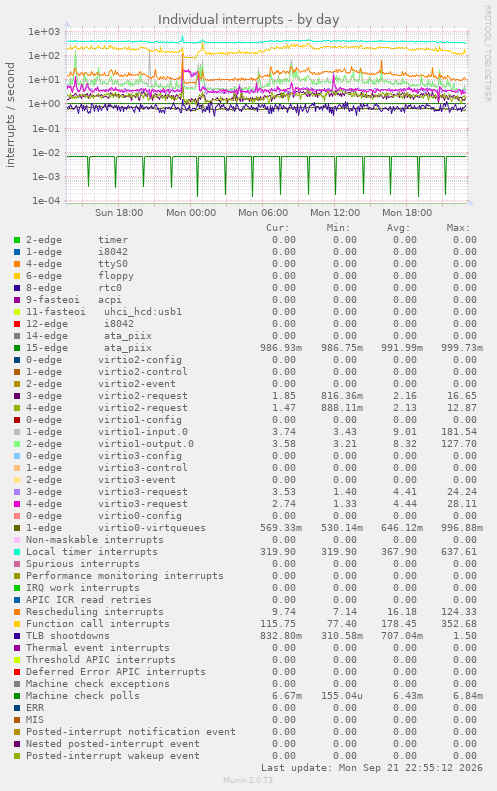Click the magenta 4-edge virtio3-request swatch
Image resolution: width=497 pixels, height=791 pixels.
pos(17,504)
